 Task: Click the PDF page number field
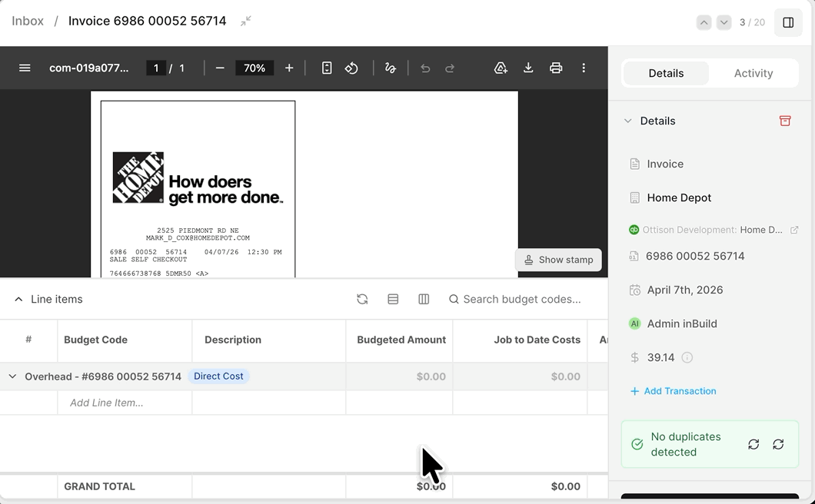(x=156, y=68)
